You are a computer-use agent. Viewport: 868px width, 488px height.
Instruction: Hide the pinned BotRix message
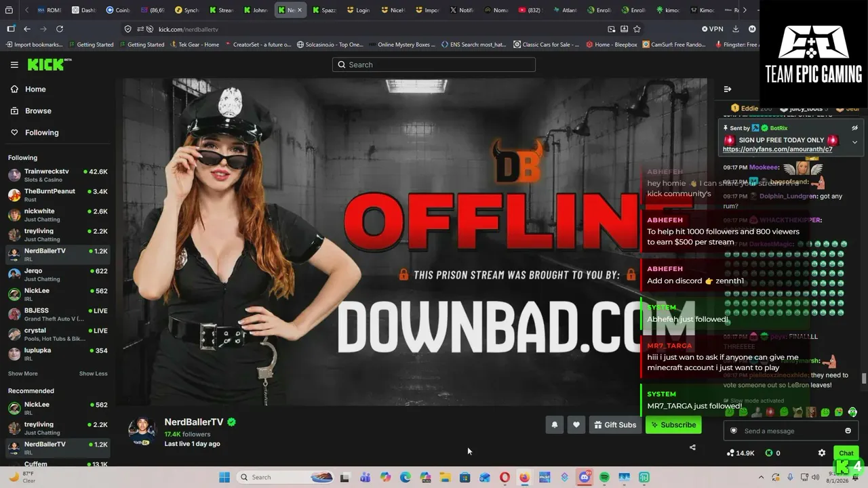click(854, 128)
